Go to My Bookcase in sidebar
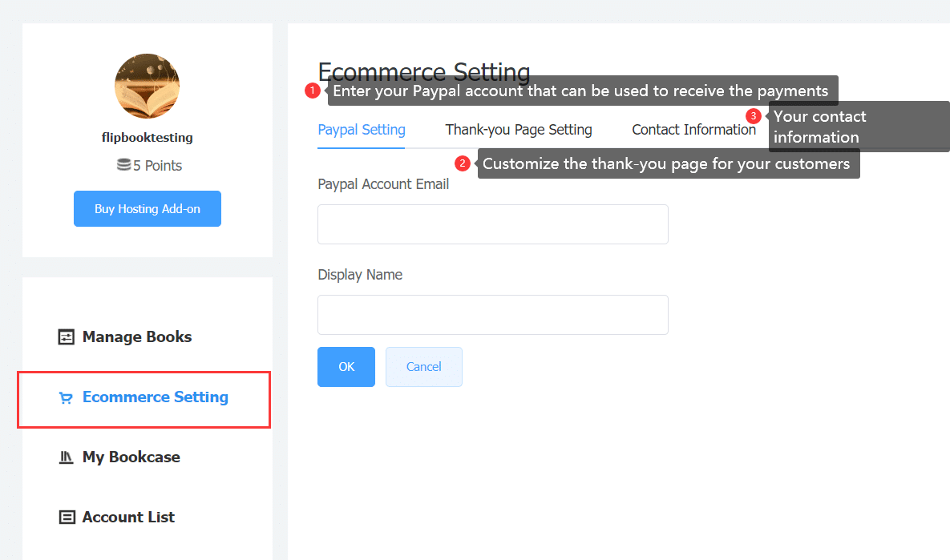This screenshot has width=950, height=560. click(131, 457)
